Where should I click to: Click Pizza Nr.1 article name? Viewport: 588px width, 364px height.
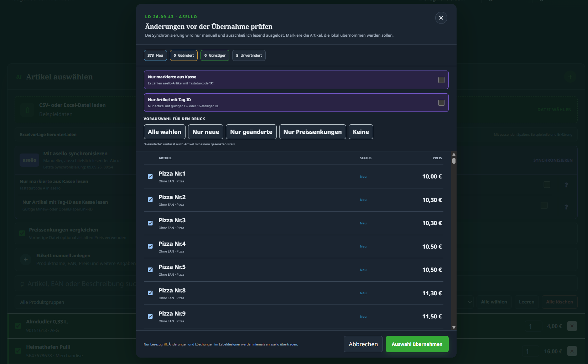[172, 174]
